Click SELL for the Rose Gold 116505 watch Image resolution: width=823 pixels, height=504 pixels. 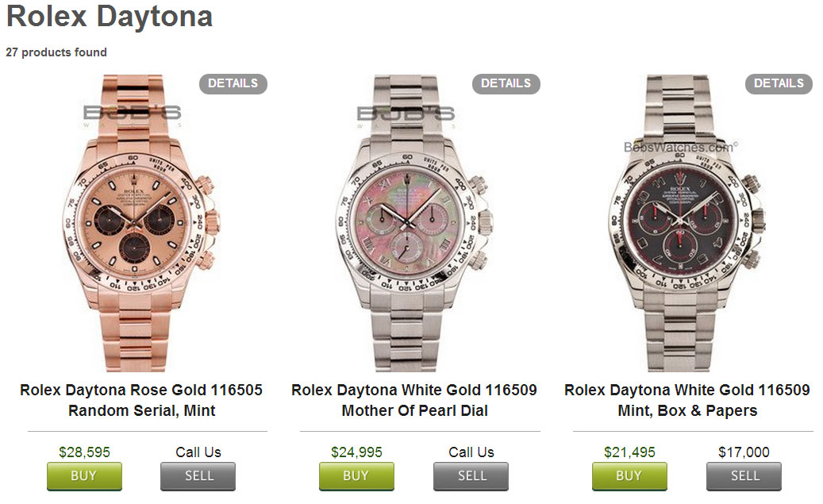(198, 476)
